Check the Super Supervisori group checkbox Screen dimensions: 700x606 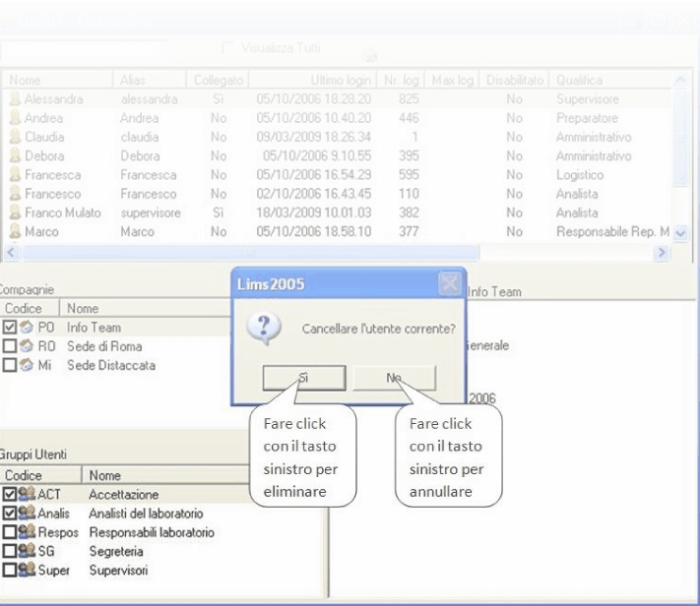coord(10,570)
